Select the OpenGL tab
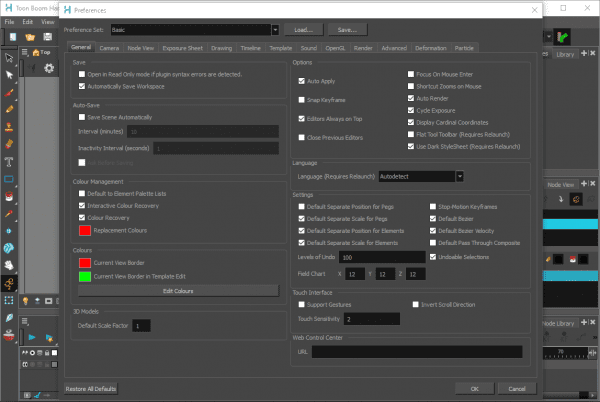The height and width of the screenshot is (402, 600). 335,48
